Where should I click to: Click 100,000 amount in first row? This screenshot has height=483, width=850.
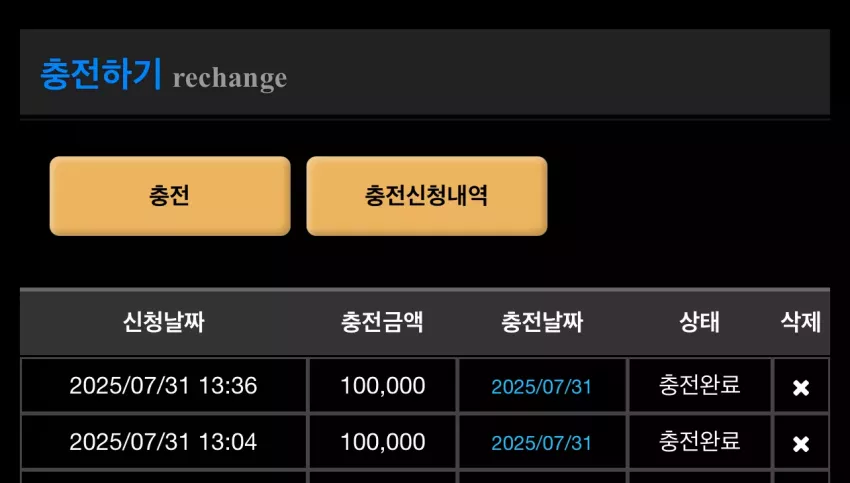pos(383,387)
